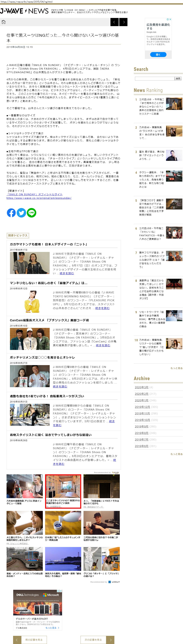Open the 2019年8月 archive
This screenshot has height=644, width=183.
coord(141,433)
